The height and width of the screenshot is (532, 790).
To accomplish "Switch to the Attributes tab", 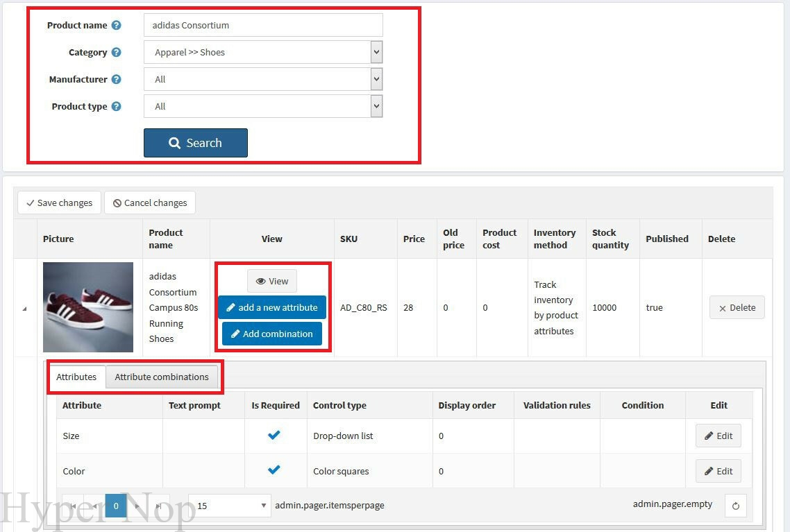I will coord(76,377).
